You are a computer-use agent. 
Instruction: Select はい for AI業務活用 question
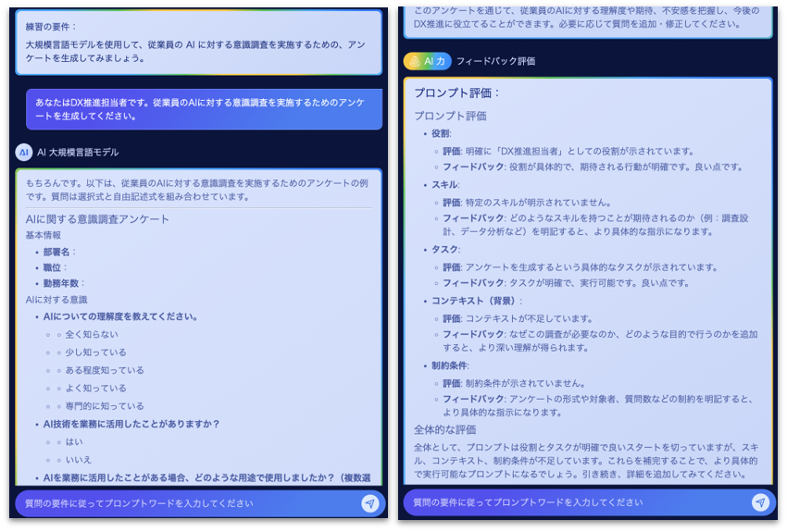click(73, 441)
